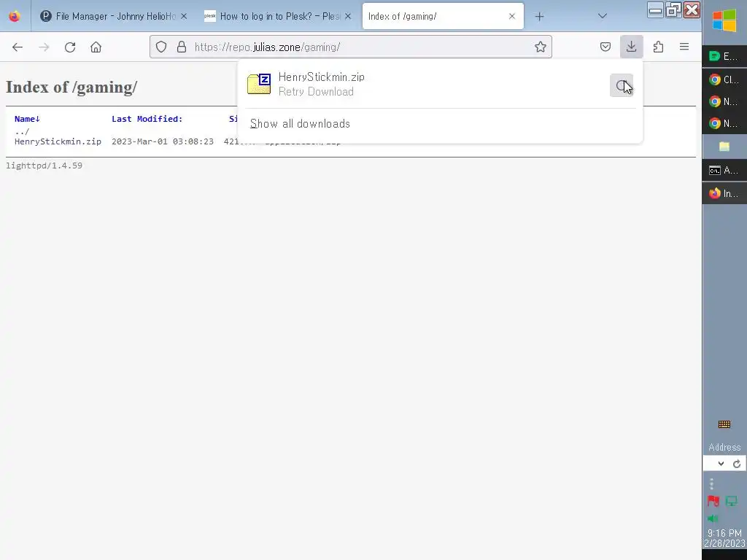Sort listing by Name column
Screen dimensions: 747x560
coord(27,119)
